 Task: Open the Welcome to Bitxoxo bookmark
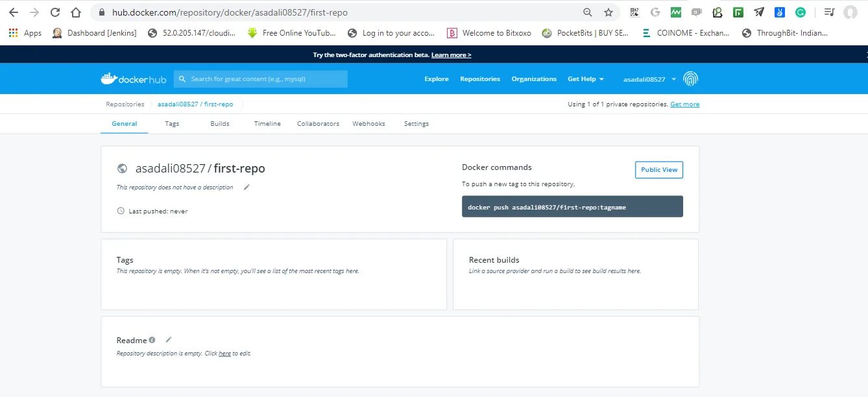489,33
